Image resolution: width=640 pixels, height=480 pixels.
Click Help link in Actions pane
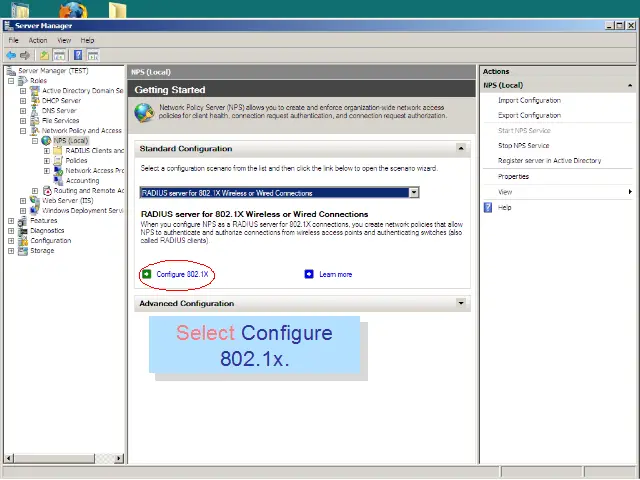pos(504,207)
